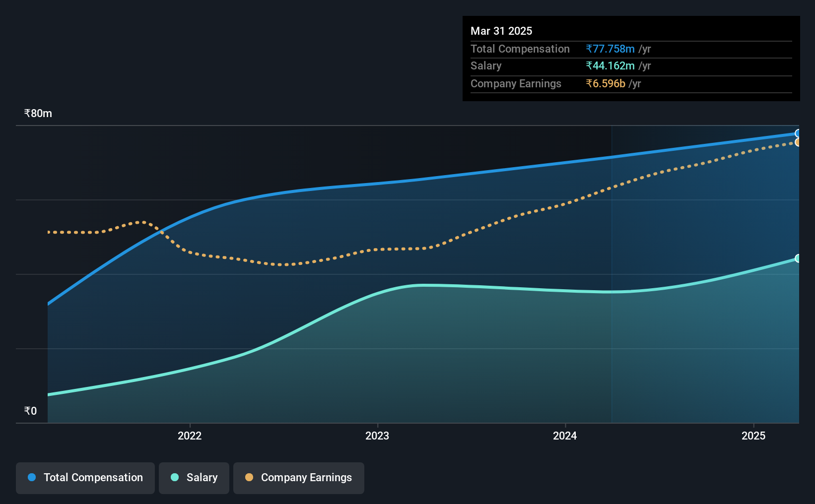Click the Company Earnings tooltip row label
This screenshot has height=504, width=815.
[516, 83]
